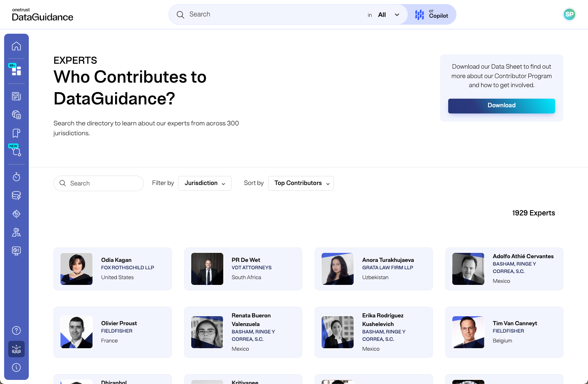
Task: Click the sidebar icon labeled NEW
Action: click(x=16, y=151)
